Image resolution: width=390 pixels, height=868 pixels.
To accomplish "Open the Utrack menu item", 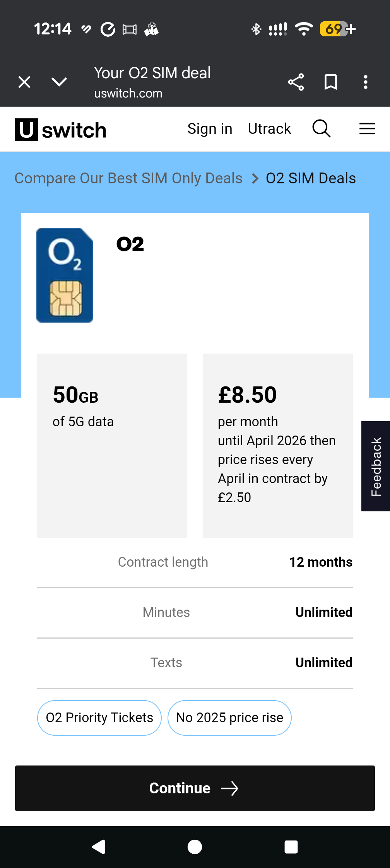I will pos(270,129).
